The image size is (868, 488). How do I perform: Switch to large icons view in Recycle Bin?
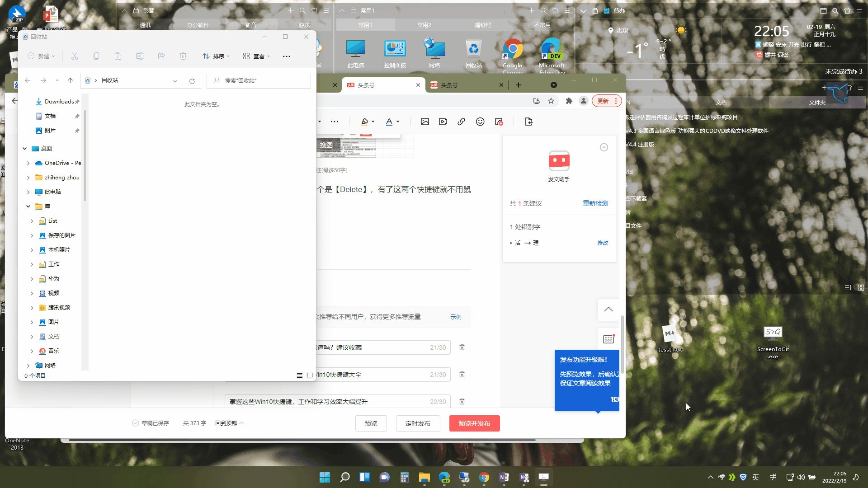tap(310, 375)
